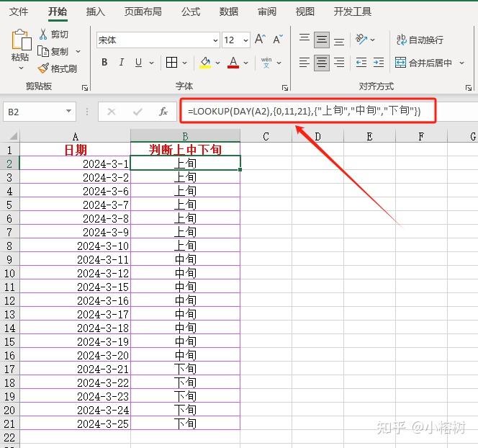
Task: Toggle Underline formatting
Action: (x=138, y=63)
